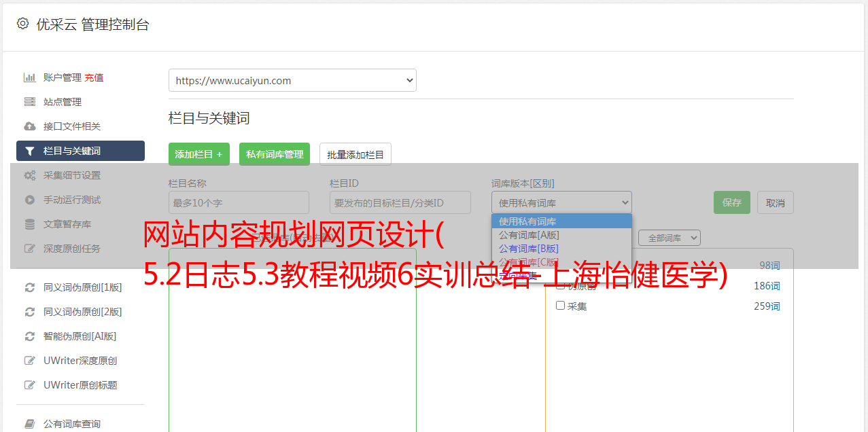Image resolution: width=868 pixels, height=432 pixels.
Task: Check the 采集 keyword library checkbox
Action: tap(561, 306)
